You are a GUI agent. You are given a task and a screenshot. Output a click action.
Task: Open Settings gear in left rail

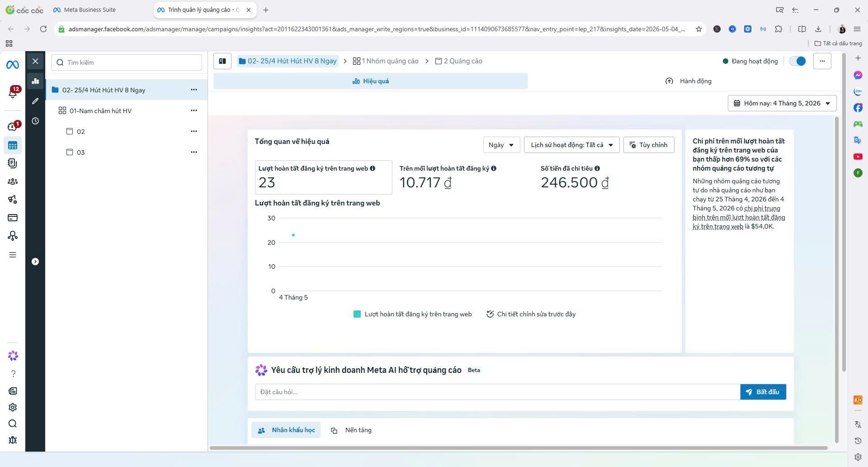pos(13,407)
